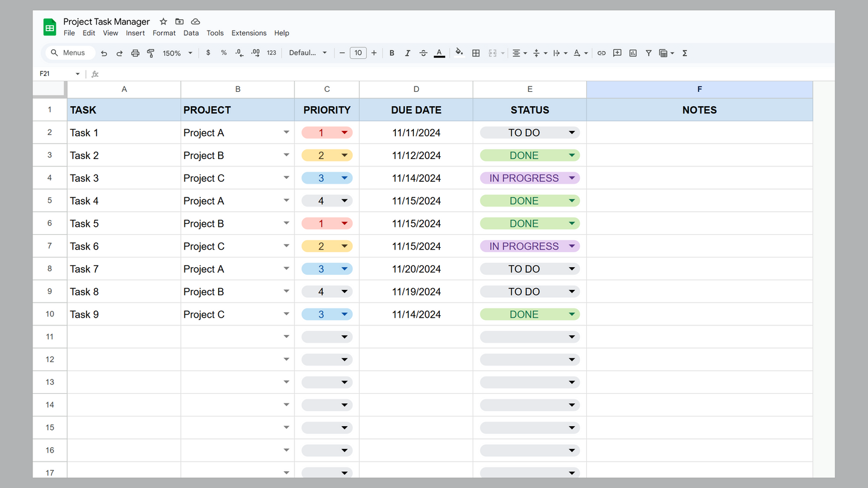Screen dimensions: 868x488
Task: Click the insert chart icon
Action: coord(633,53)
